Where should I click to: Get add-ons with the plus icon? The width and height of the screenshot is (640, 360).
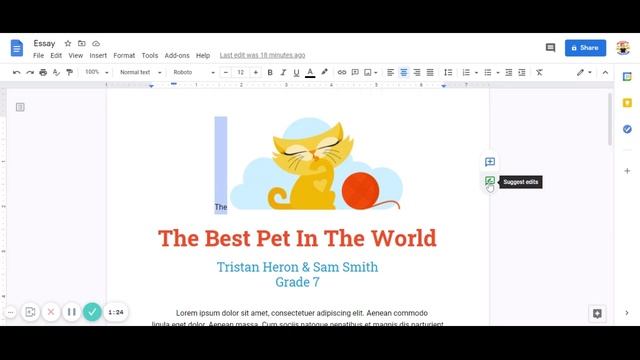tap(627, 171)
